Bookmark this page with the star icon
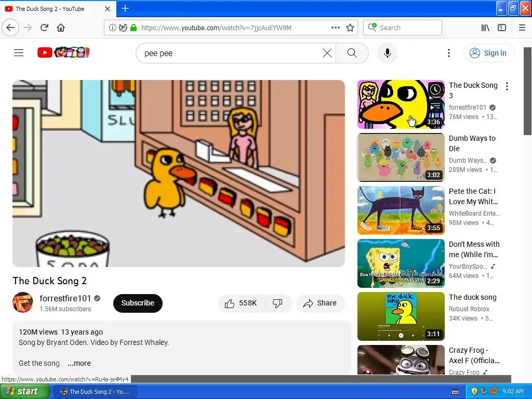Image resolution: width=532 pixels, height=399 pixels. tap(350, 28)
